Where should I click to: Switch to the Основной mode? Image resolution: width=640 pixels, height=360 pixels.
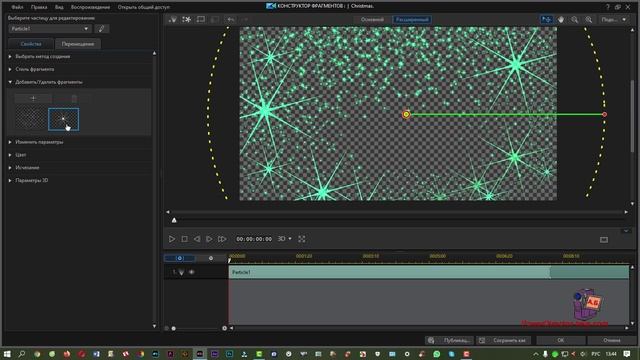coord(372,19)
